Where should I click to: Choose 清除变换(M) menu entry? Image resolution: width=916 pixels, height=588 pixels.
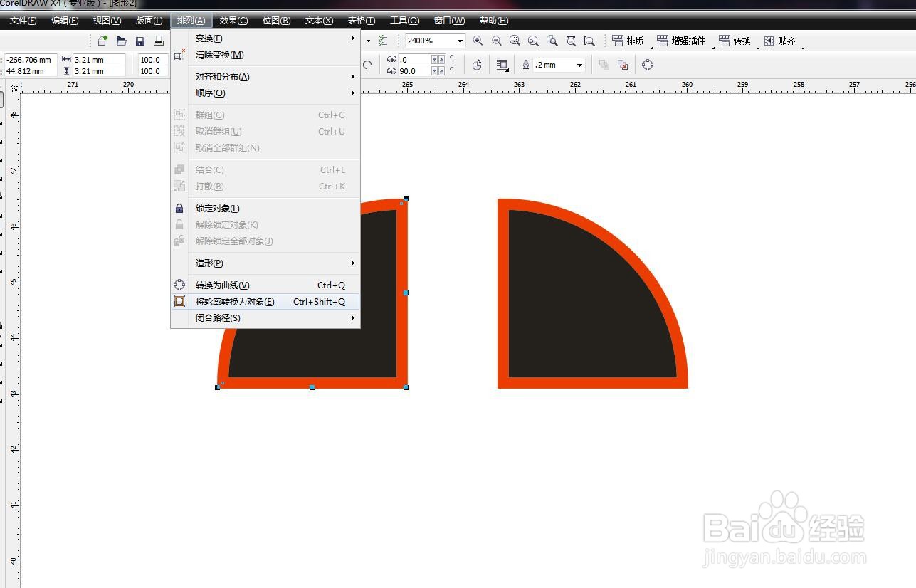click(x=265, y=55)
